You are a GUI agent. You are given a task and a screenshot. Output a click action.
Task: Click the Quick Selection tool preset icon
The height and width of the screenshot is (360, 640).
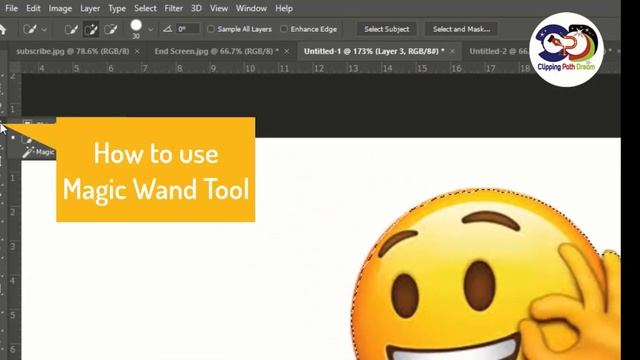point(30,29)
